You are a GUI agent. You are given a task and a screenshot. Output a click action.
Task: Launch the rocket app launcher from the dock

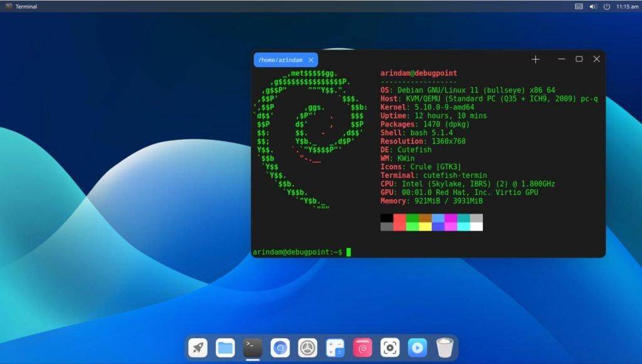pos(198,348)
